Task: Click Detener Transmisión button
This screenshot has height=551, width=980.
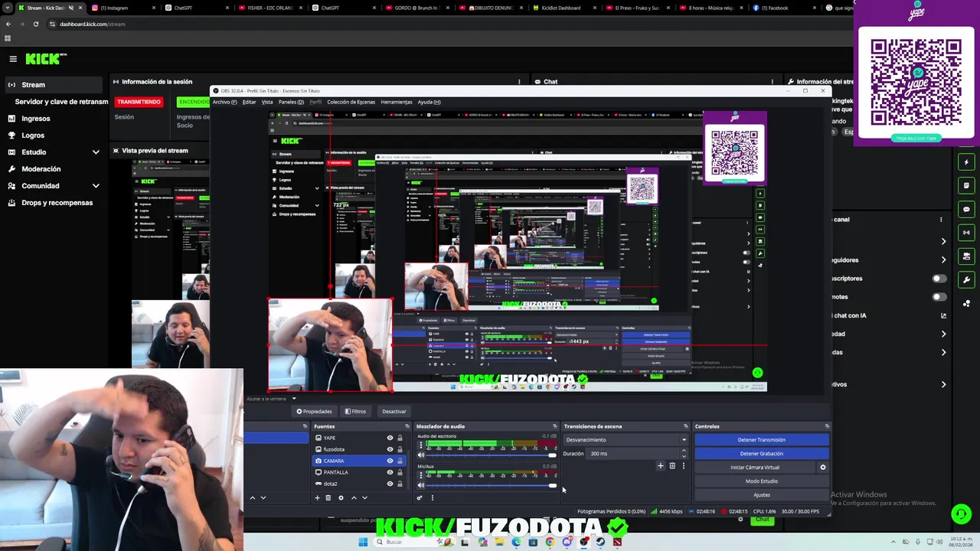Action: 761,440
